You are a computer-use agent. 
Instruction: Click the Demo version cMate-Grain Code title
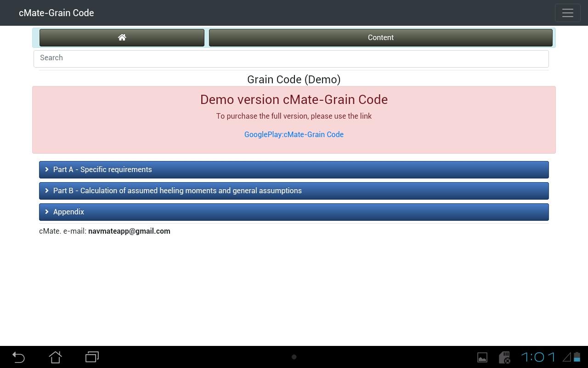pos(294,99)
